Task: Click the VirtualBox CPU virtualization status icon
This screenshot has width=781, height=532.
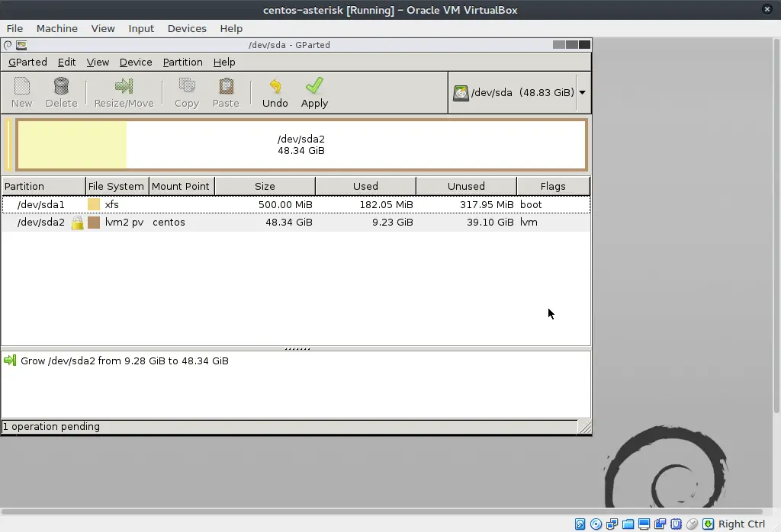Action: click(676, 524)
